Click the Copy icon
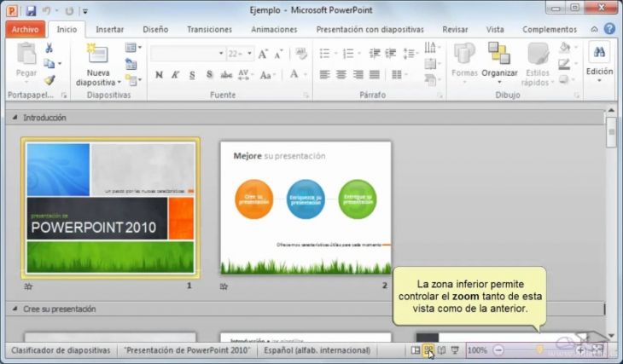623x364 pixels. click(49, 64)
